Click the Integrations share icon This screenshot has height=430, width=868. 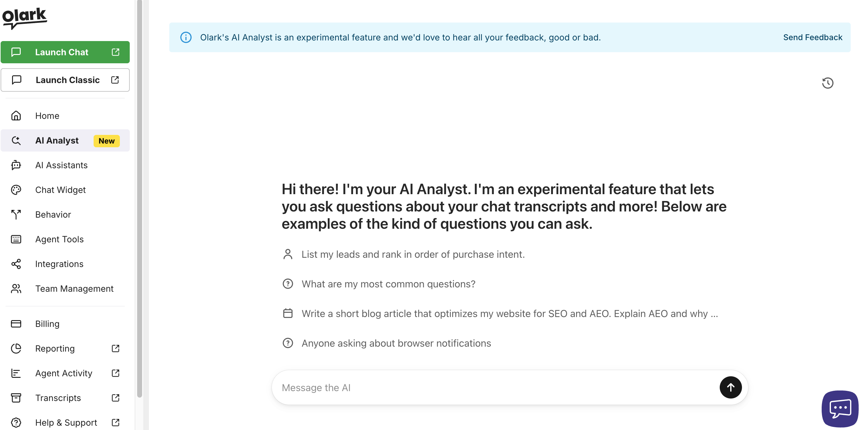(16, 264)
